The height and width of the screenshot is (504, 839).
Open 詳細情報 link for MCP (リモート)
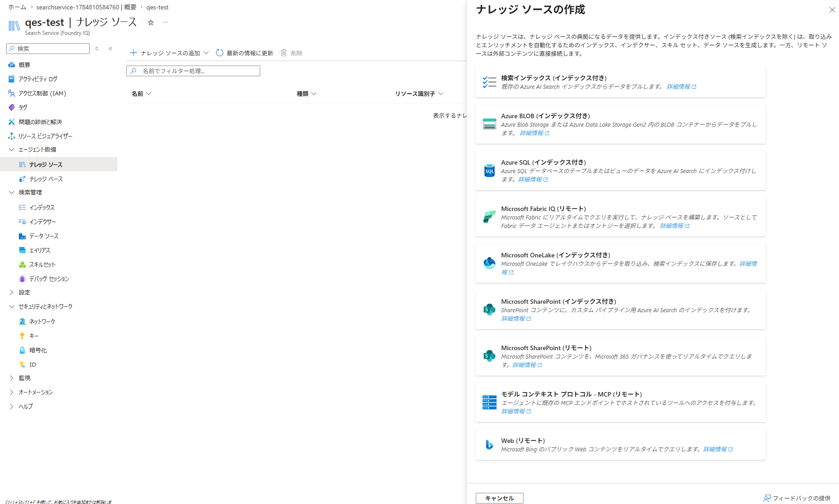click(516, 411)
